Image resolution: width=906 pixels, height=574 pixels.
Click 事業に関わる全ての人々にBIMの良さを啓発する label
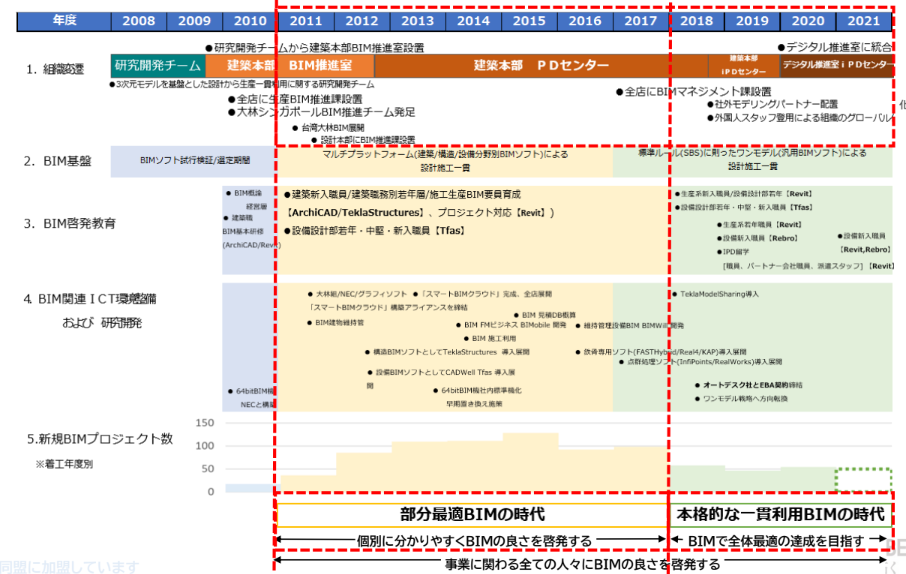point(582,564)
